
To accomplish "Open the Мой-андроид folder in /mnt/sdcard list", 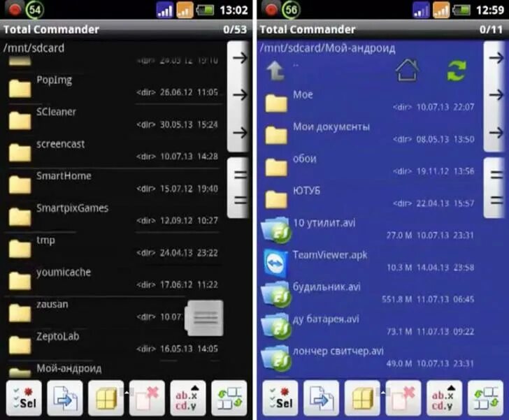I will (x=113, y=370).
